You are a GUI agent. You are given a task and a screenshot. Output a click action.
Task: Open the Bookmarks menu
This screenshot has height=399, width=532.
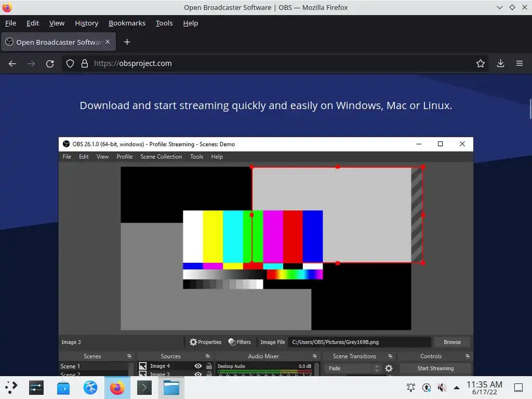pos(127,23)
